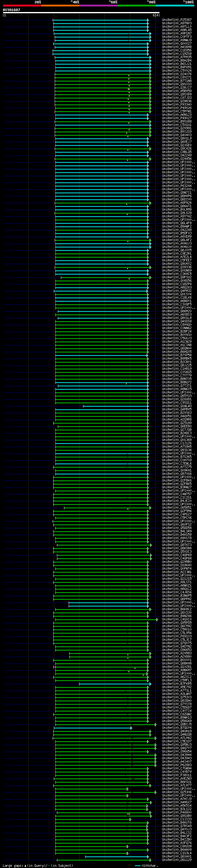The image size is (197, 868).
Task: Click the purple ~60% identity legend bar
Action: tap(99, 6)
